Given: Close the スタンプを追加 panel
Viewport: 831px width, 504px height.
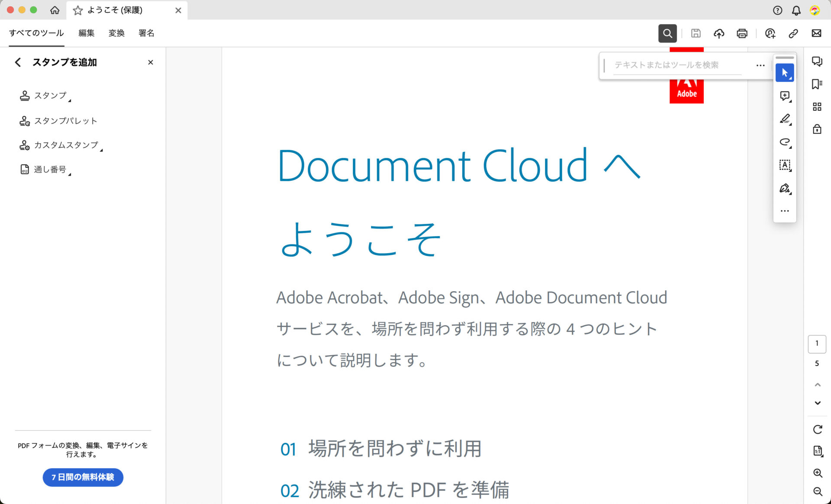Looking at the screenshot, I should point(150,62).
